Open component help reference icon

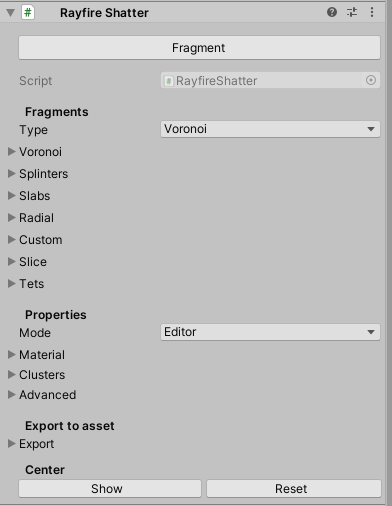[x=332, y=13]
